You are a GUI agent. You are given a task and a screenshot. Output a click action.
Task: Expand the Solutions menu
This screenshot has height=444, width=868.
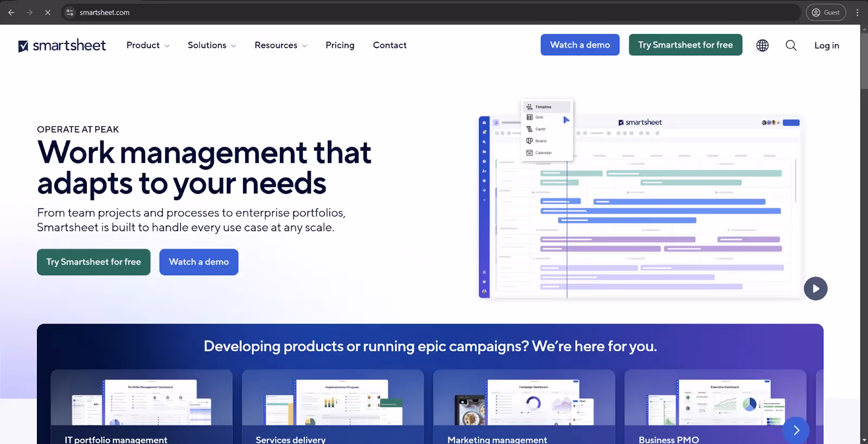pyautogui.click(x=212, y=46)
